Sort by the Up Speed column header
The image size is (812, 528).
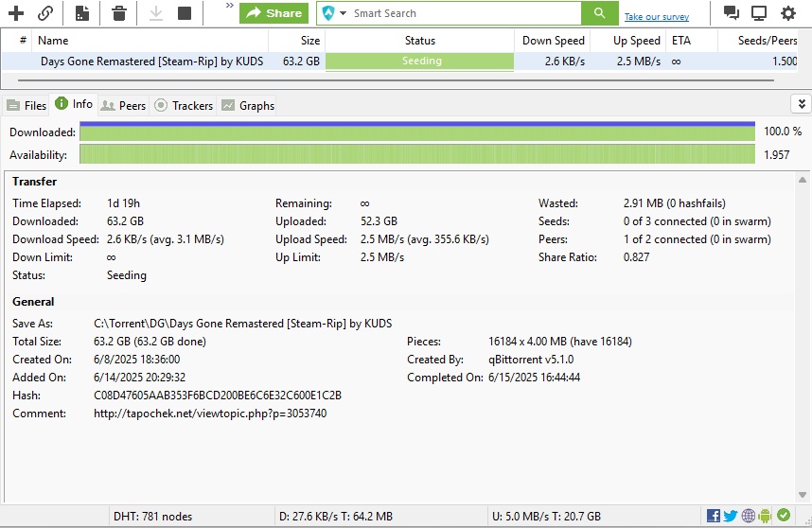pyautogui.click(x=628, y=41)
